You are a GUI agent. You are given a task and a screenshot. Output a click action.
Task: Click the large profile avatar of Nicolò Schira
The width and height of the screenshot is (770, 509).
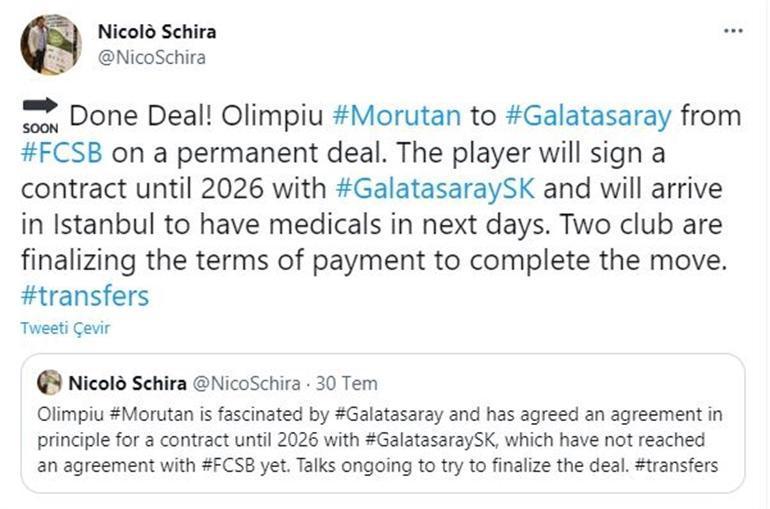pyautogui.click(x=51, y=44)
